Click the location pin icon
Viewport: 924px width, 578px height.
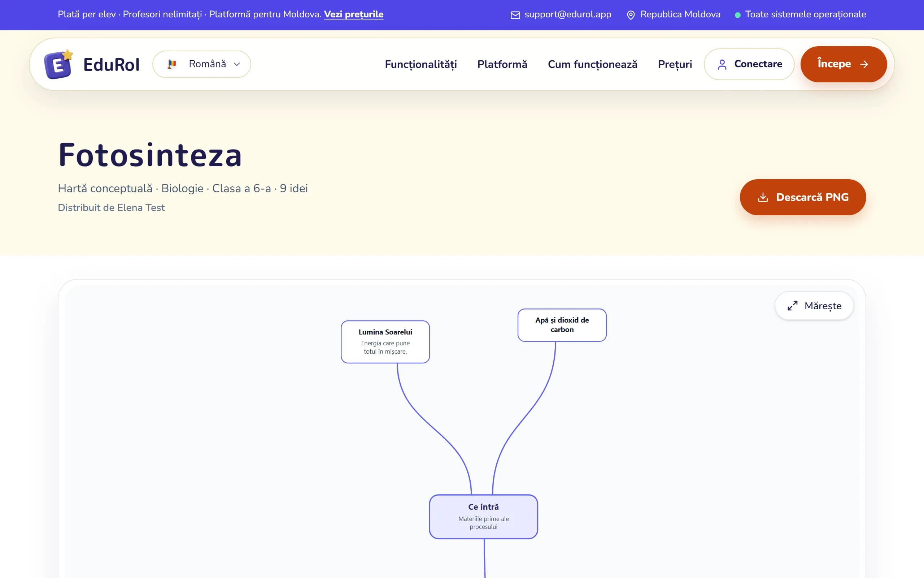(631, 15)
